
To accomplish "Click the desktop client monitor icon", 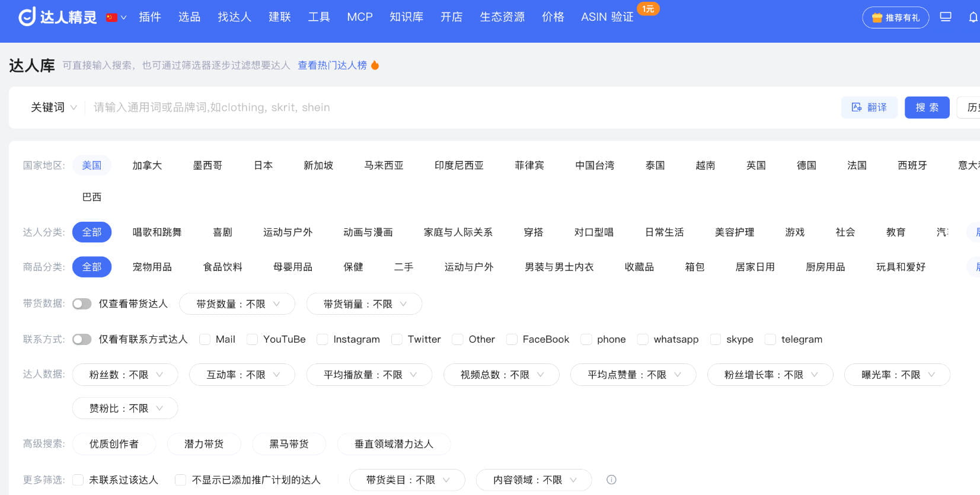I will (x=946, y=17).
